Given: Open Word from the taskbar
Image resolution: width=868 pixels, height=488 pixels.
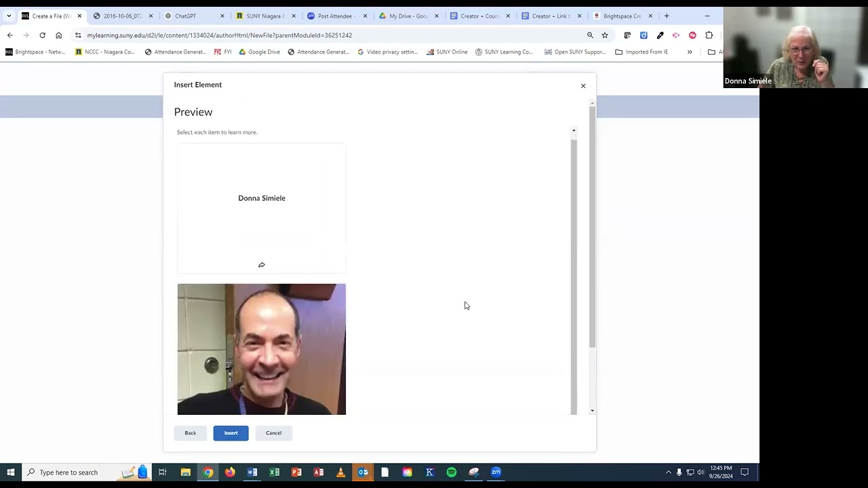Looking at the screenshot, I should pos(252,472).
